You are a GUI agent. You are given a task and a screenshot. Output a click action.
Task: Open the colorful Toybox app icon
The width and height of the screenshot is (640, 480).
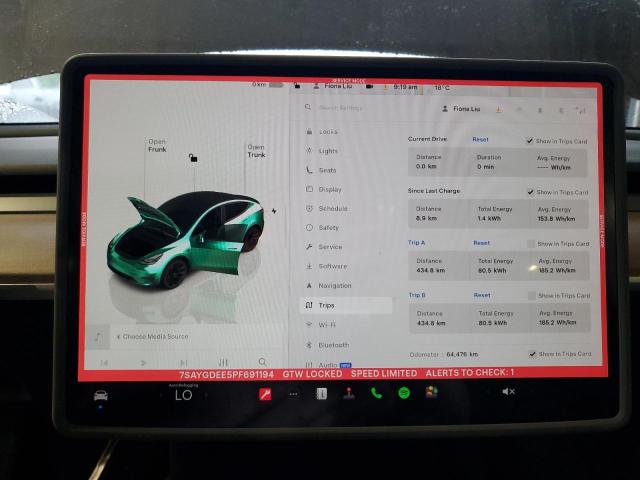click(x=431, y=392)
